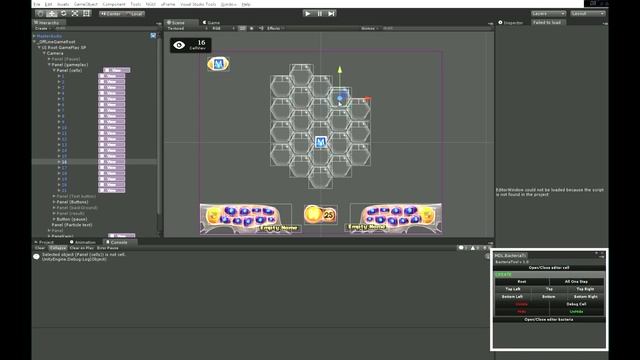Click the Top Left create button
Viewport: 640px width, 360px height.
pyautogui.click(x=513, y=289)
